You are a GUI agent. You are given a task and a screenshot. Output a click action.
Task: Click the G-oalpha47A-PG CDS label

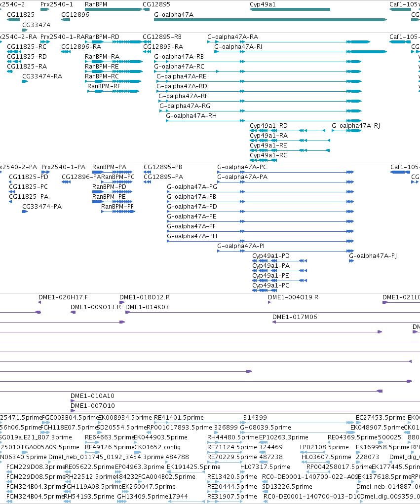tap(192, 187)
